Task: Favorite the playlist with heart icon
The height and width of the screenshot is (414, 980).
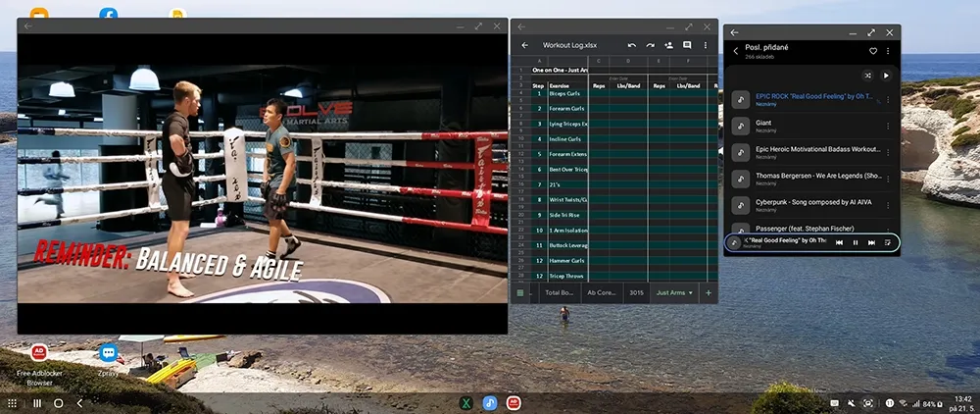Action: point(873,51)
